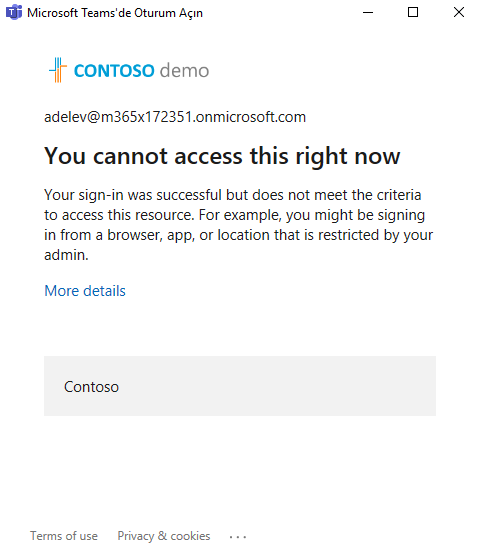The width and height of the screenshot is (480, 546).
Task: Select the Contoso organization tile
Action: [x=240, y=386]
